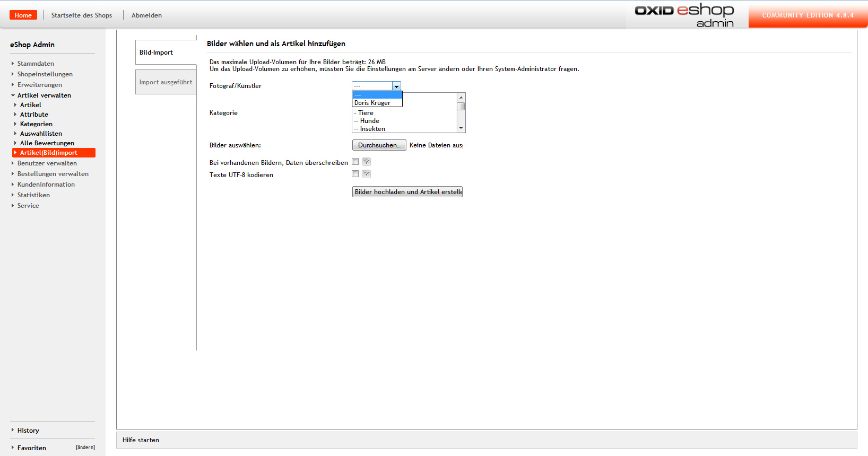
Task: Expand the Stammdaten menu section
Action: coord(36,64)
